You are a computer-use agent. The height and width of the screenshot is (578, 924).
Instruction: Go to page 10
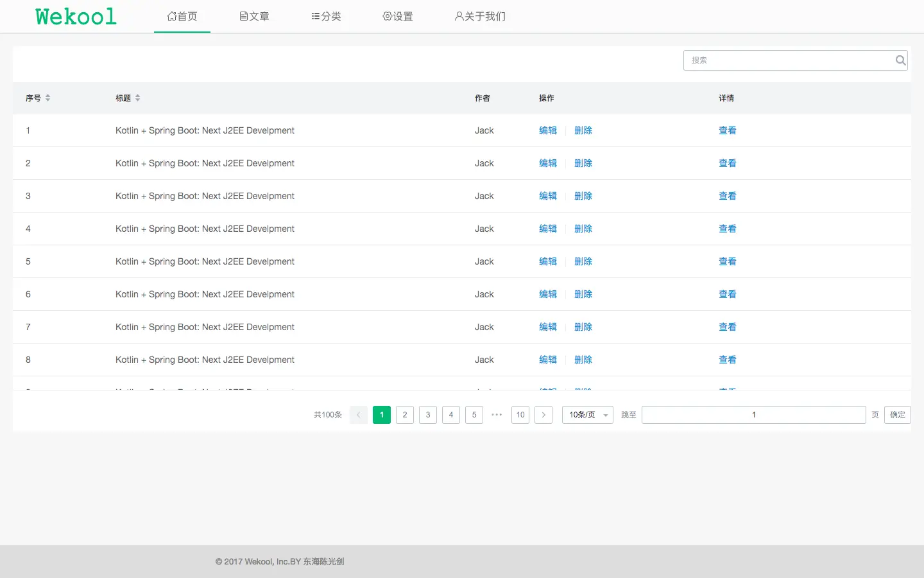click(520, 415)
